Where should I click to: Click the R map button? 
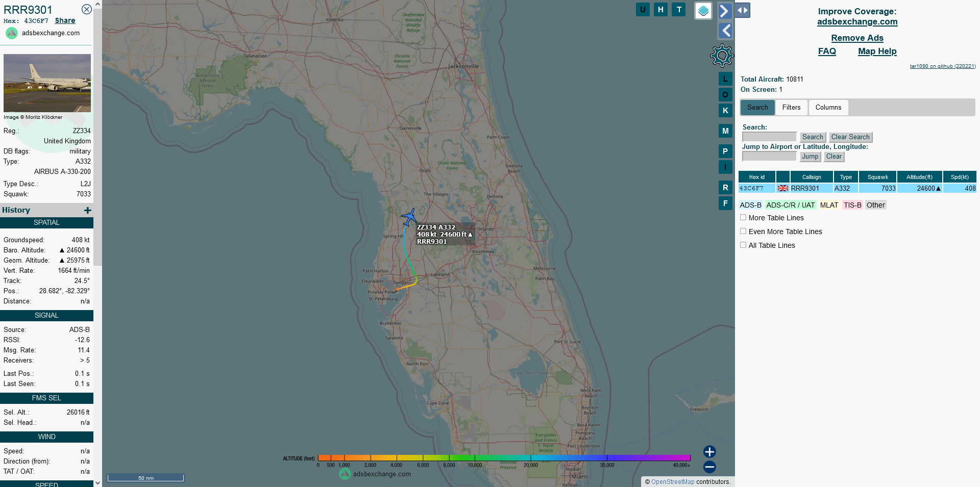click(725, 188)
